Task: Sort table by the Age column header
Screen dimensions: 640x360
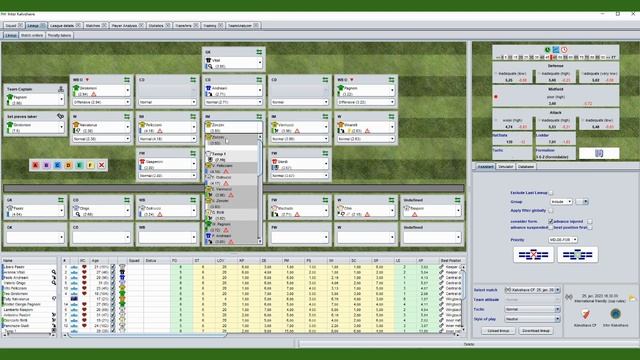Action: (x=100, y=260)
